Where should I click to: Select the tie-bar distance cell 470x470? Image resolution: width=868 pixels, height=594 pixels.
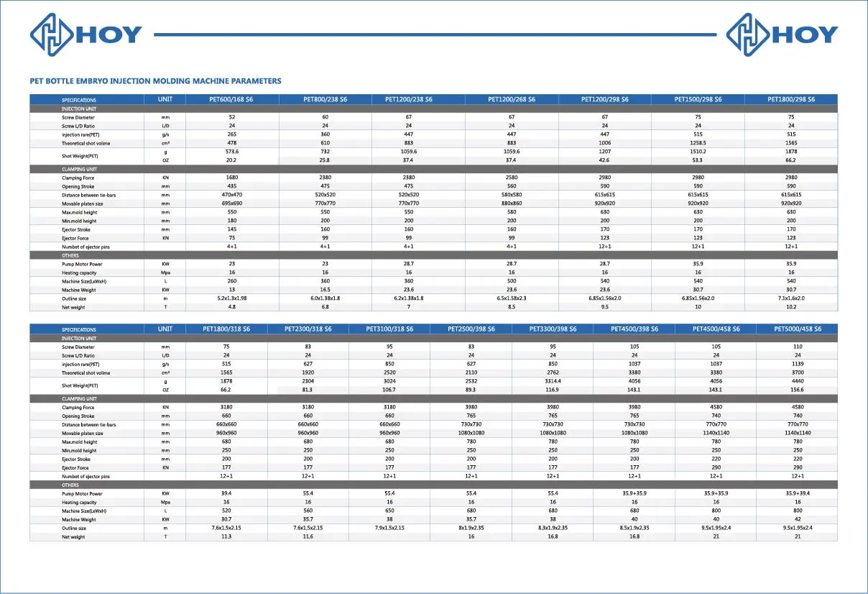point(232,195)
